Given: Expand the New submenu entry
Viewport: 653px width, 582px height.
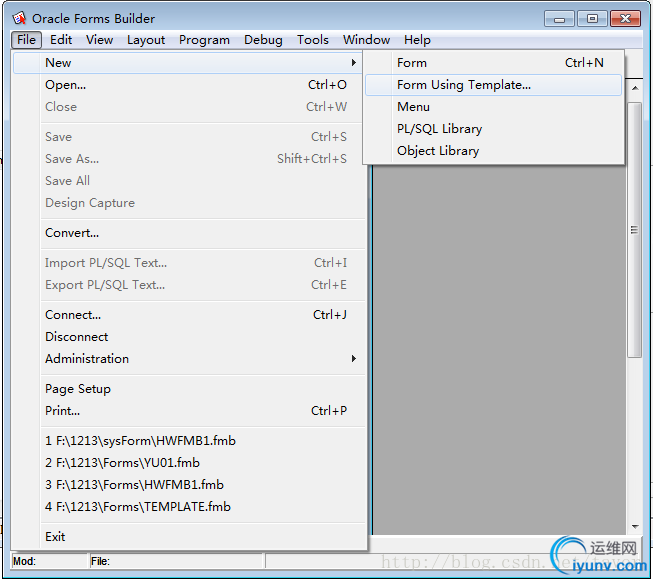Looking at the screenshot, I should [187, 63].
